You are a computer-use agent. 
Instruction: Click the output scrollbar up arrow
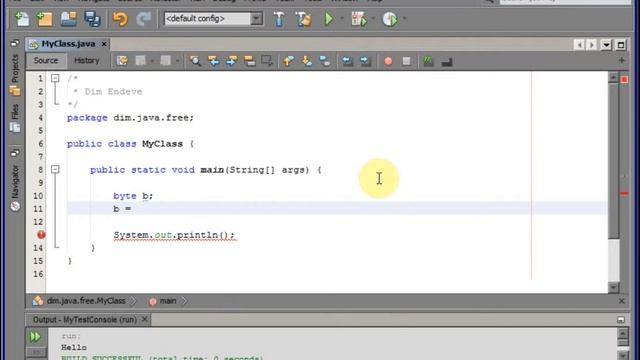[x=623, y=333]
